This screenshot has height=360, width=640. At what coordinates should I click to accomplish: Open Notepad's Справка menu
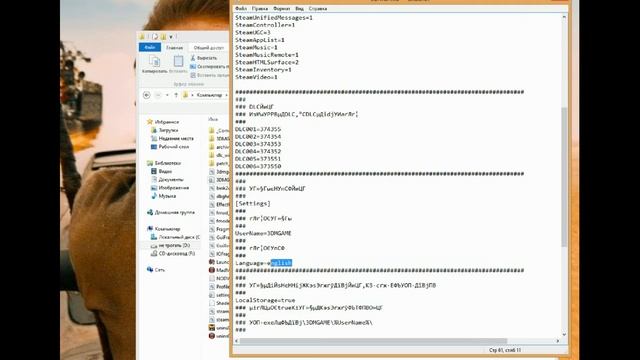(318, 9)
